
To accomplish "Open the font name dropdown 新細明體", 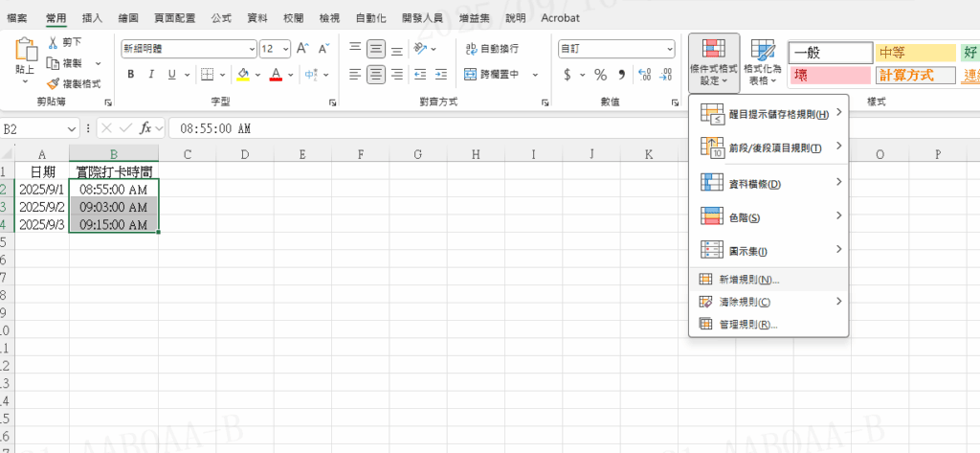I will (x=189, y=49).
